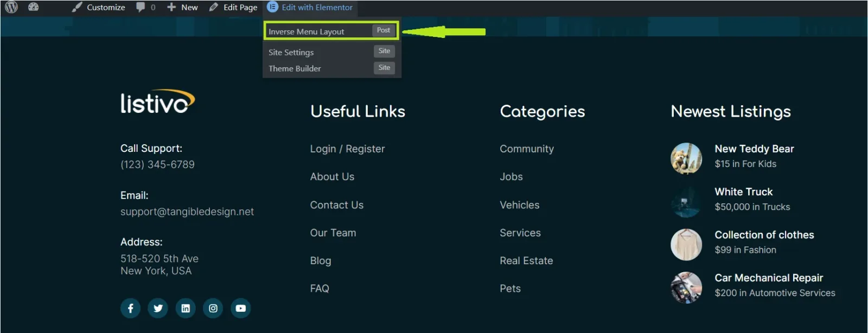Click the $200 in Automotive Services text
Image resolution: width=868 pixels, height=333 pixels.
775,293
